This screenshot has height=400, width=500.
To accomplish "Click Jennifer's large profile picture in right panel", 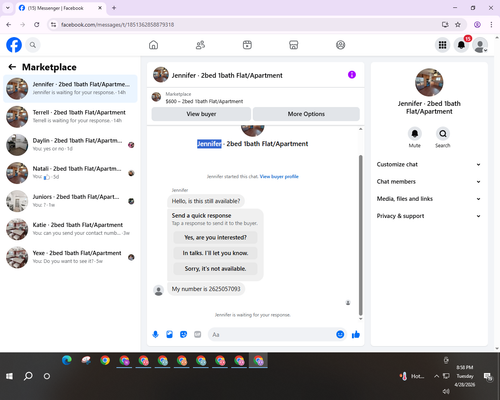I will pos(429,82).
